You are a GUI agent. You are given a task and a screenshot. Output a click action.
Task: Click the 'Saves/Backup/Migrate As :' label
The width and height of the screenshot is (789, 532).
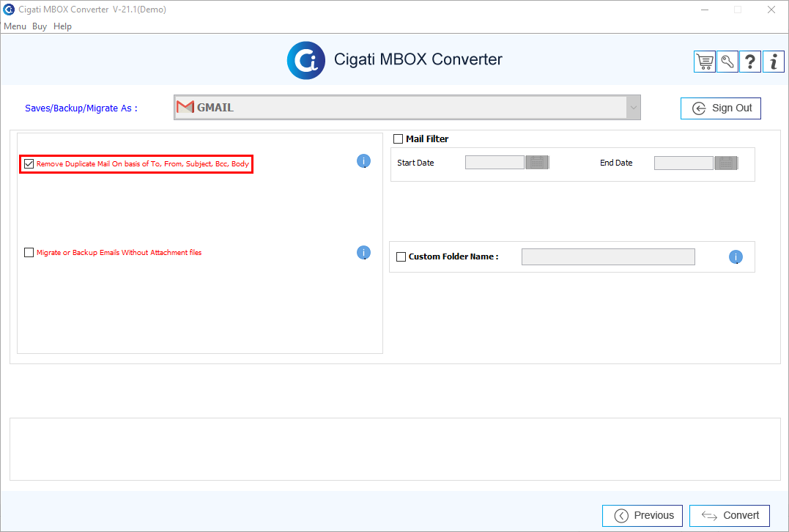[81, 108]
